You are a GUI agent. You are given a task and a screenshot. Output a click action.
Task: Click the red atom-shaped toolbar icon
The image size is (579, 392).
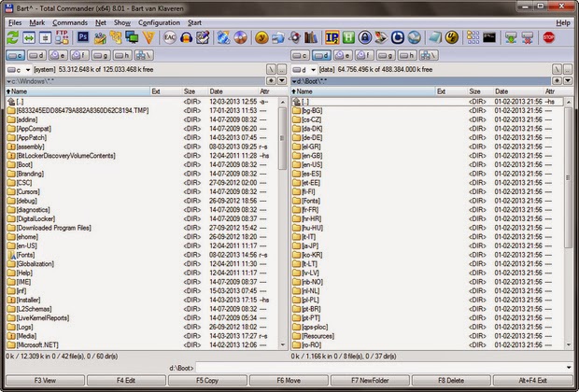(295, 37)
